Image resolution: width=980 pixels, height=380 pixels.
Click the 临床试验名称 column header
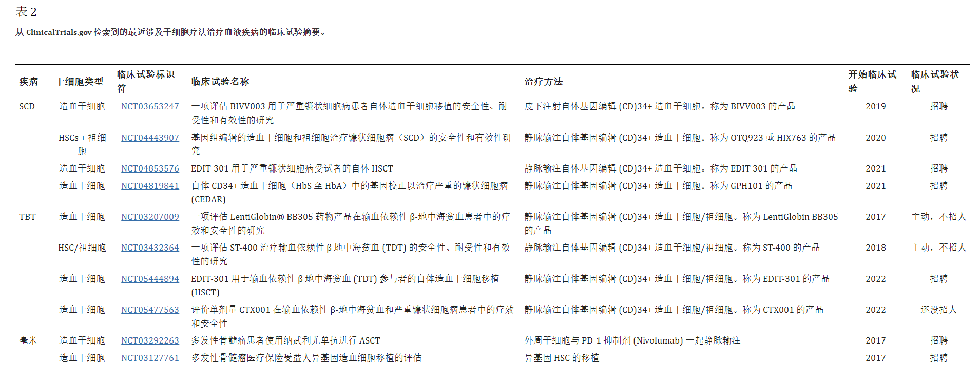click(x=220, y=82)
